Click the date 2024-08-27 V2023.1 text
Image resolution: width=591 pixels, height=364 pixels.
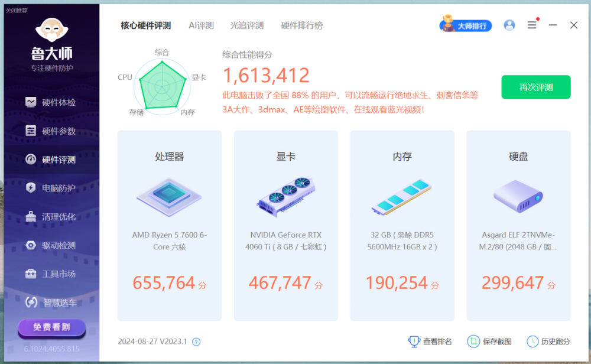152,342
